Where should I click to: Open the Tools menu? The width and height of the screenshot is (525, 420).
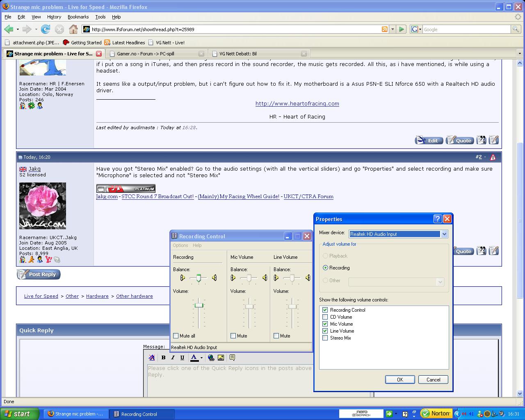tap(100, 17)
